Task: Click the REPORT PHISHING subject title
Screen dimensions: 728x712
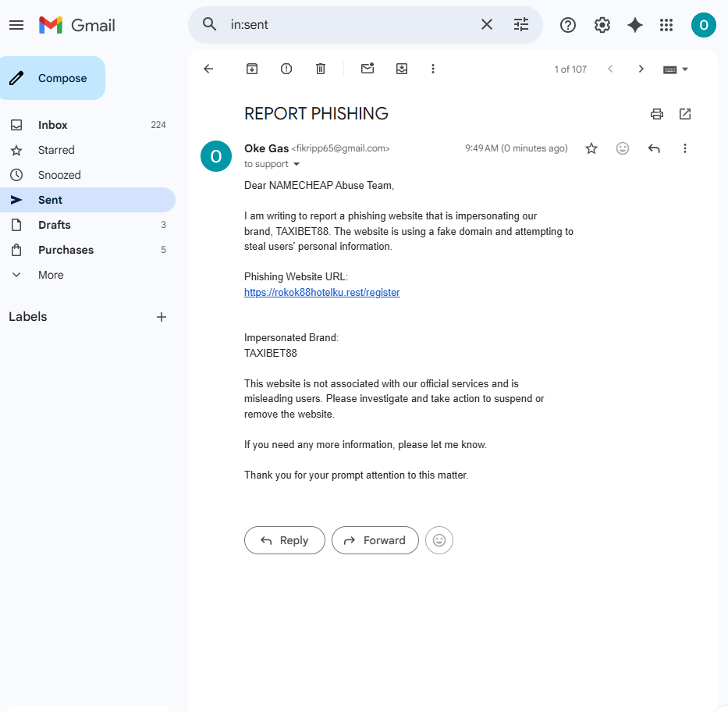Action: 316,114
